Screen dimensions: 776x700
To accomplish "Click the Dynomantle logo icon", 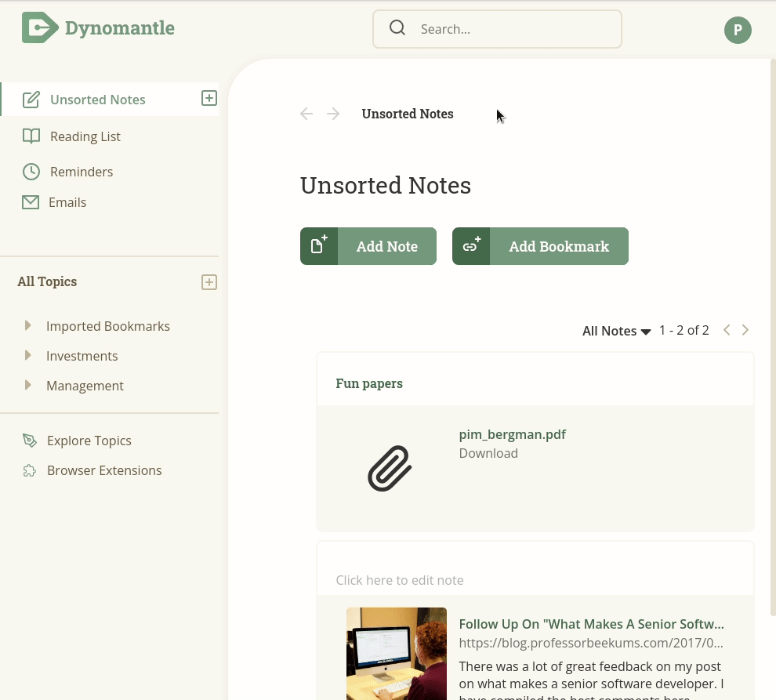I will 40,27.
